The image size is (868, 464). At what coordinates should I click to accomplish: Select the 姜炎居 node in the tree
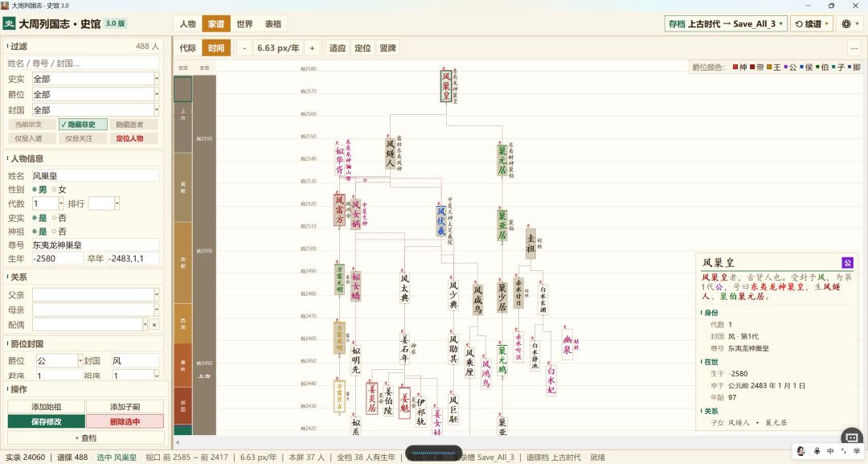click(372, 398)
